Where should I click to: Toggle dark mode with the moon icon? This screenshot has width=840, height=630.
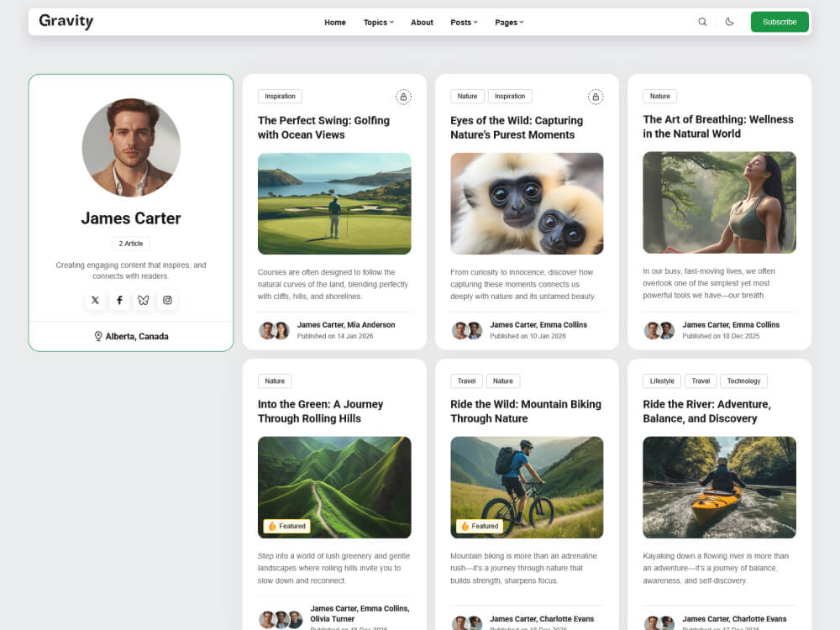[728, 22]
